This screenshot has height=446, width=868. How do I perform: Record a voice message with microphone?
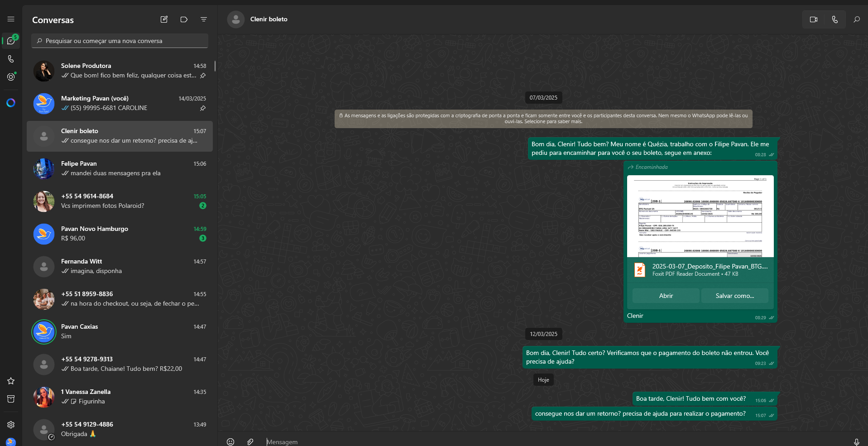(x=856, y=441)
